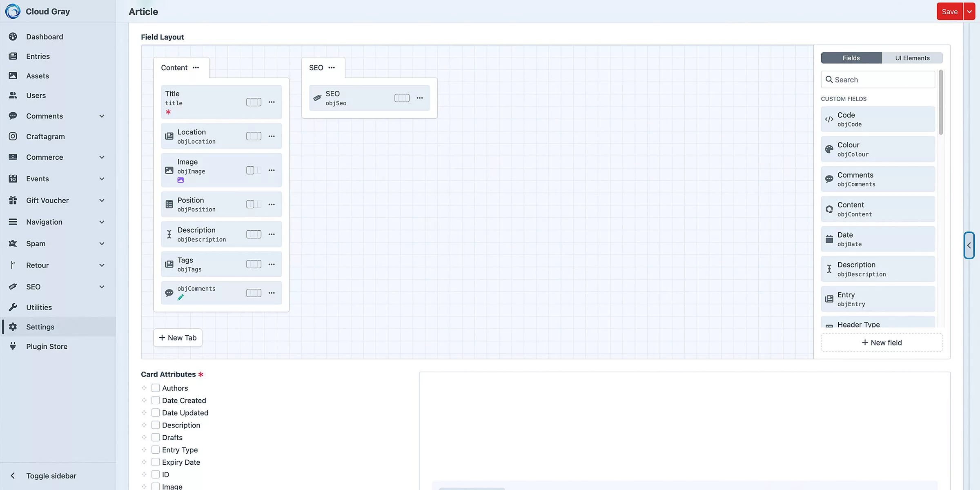Click the Dashboard gauge icon

pyautogui.click(x=13, y=37)
